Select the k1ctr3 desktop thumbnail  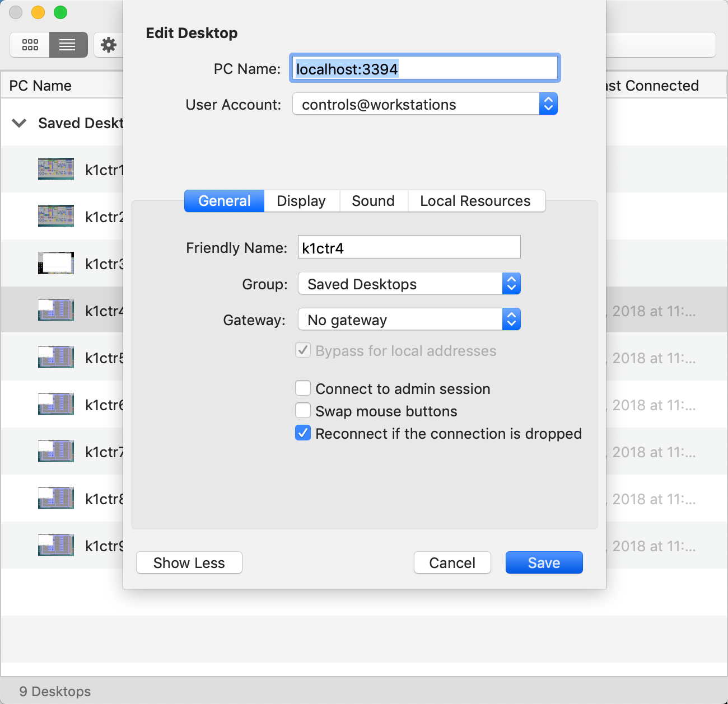pos(56,263)
